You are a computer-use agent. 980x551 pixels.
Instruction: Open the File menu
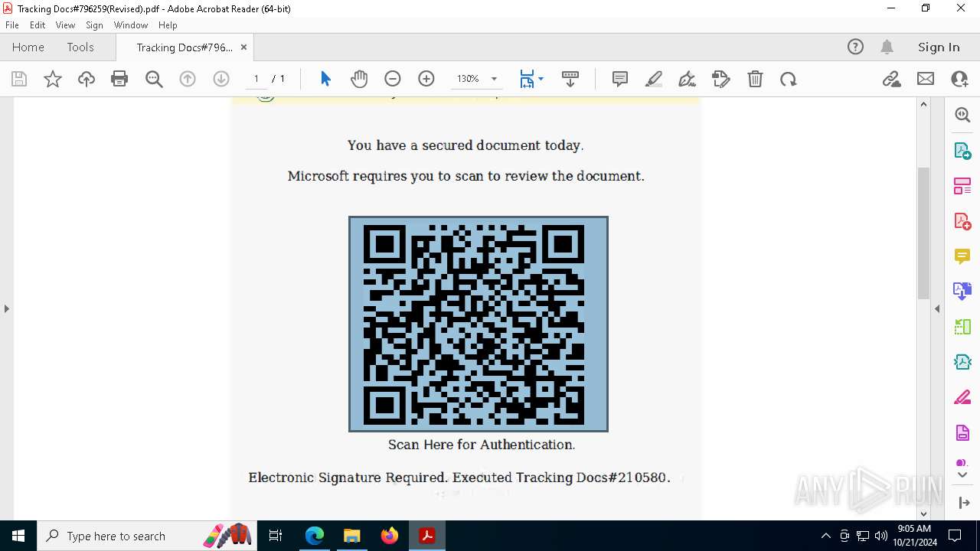pos(11,25)
